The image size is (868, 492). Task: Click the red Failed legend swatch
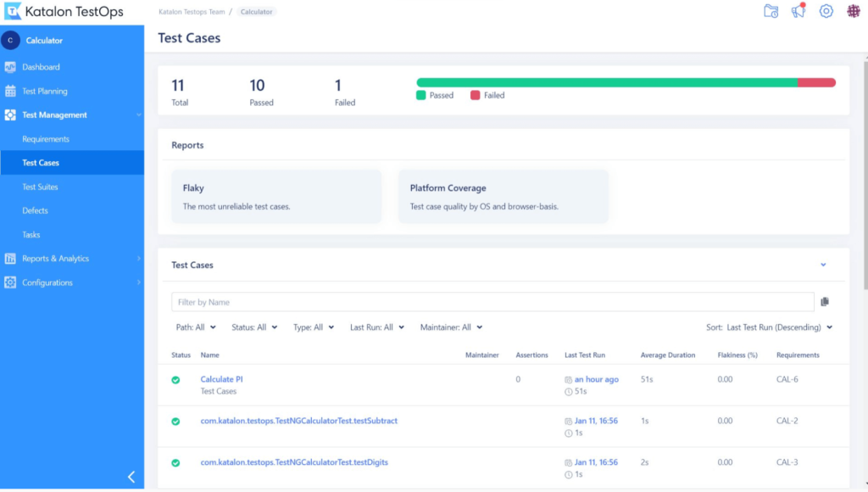pos(475,95)
